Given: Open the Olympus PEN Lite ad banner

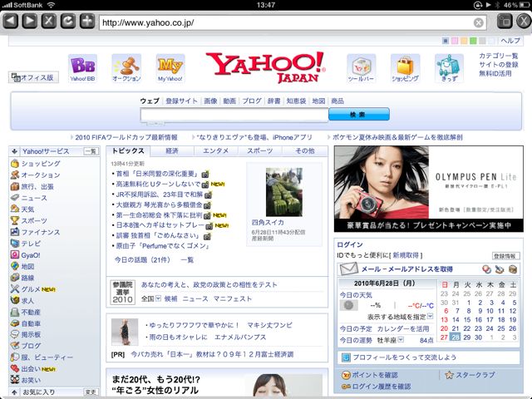Looking at the screenshot, I should click(x=429, y=189).
